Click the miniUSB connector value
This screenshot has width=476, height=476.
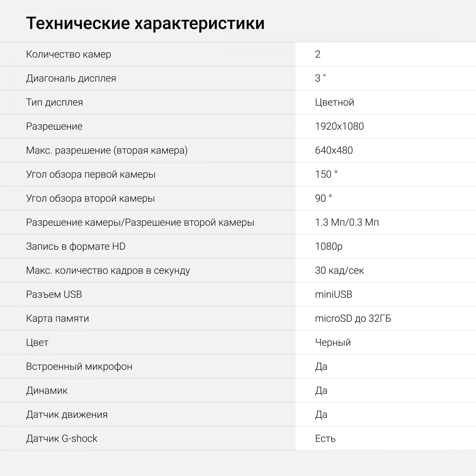click(334, 294)
